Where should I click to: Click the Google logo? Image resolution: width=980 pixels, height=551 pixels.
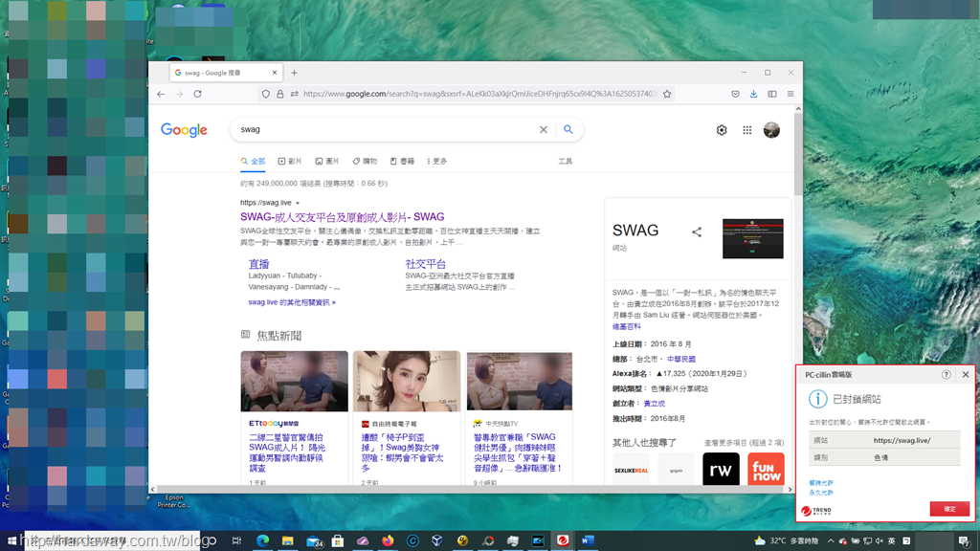[184, 130]
